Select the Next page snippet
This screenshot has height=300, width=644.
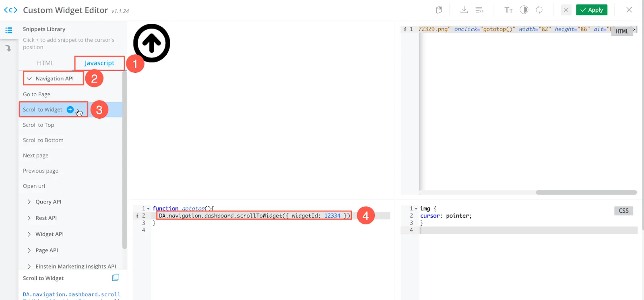[x=36, y=155]
